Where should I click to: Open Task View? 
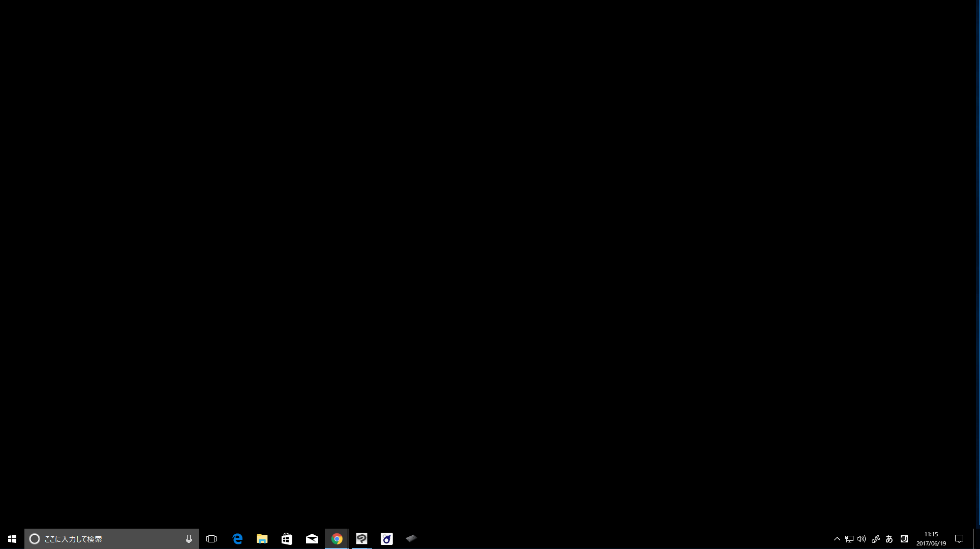click(x=211, y=539)
